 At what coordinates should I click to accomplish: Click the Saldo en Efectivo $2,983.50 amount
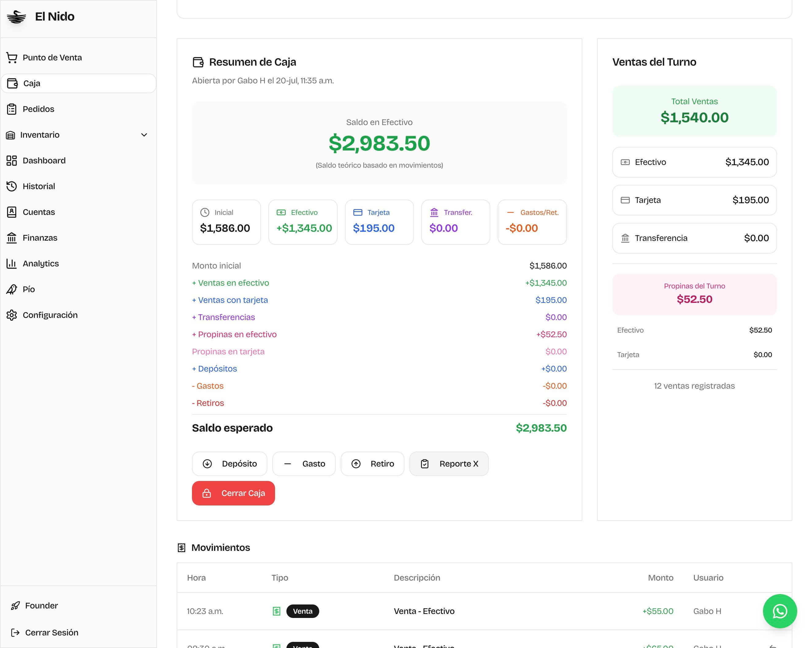379,143
